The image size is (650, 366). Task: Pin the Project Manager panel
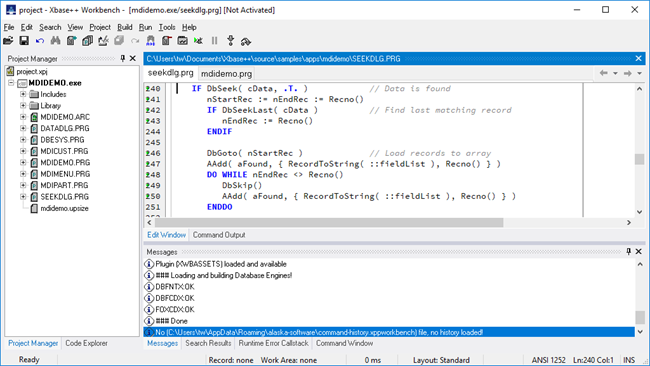click(x=123, y=58)
